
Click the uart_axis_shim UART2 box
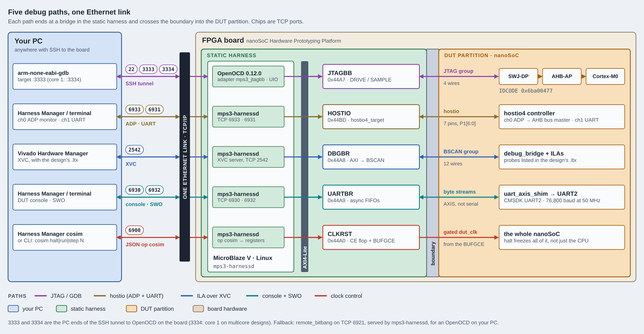562,197
